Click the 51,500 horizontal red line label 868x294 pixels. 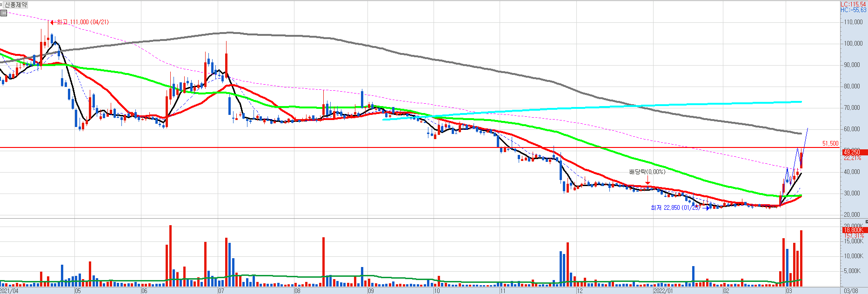830,144
